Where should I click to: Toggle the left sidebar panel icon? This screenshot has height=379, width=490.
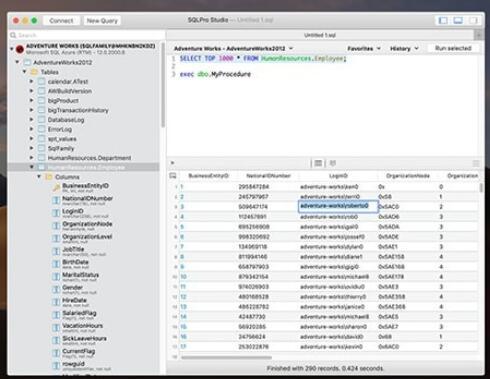[443, 20]
